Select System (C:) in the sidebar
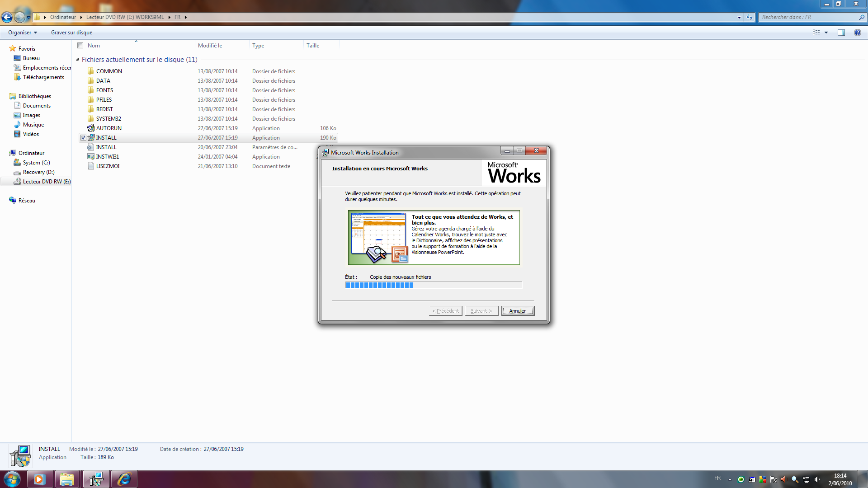Viewport: 868px width, 488px height. pos(36,163)
